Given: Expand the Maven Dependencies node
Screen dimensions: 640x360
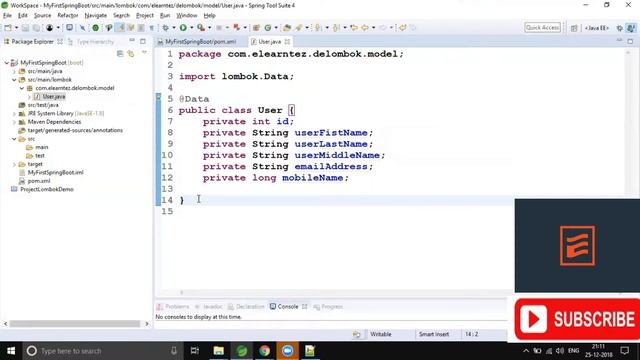Looking at the screenshot, I should 14,122.
